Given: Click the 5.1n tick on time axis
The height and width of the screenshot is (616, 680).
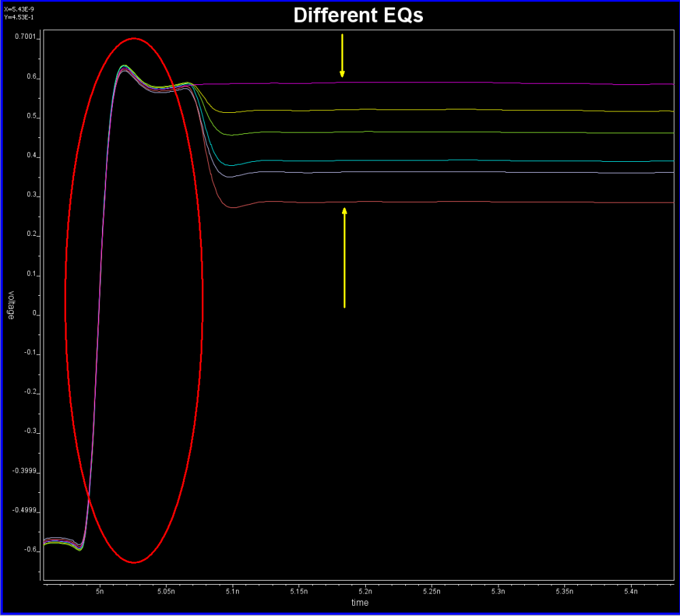Looking at the screenshot, I should (232, 592).
